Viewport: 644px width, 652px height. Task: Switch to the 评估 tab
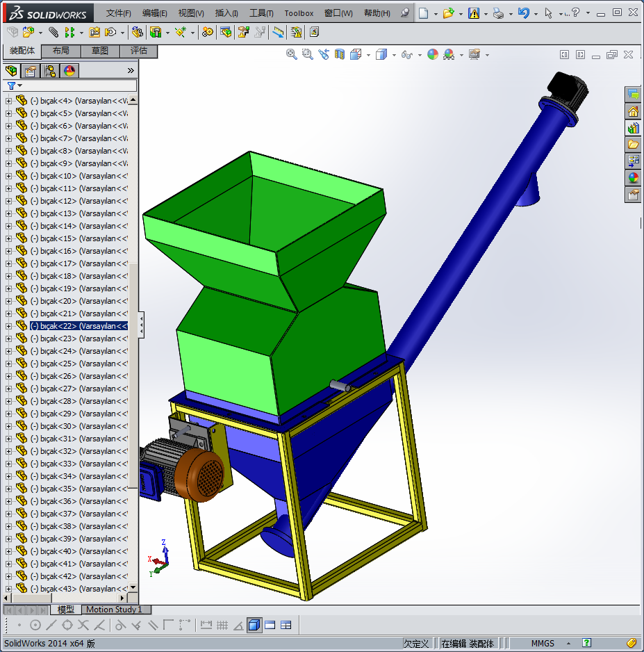(x=139, y=51)
